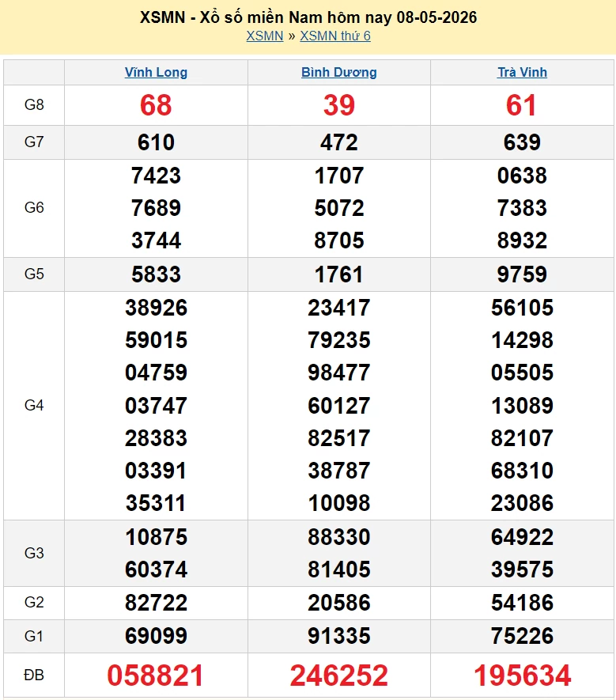
Task: Select G3 number 64922
Action: (522, 537)
